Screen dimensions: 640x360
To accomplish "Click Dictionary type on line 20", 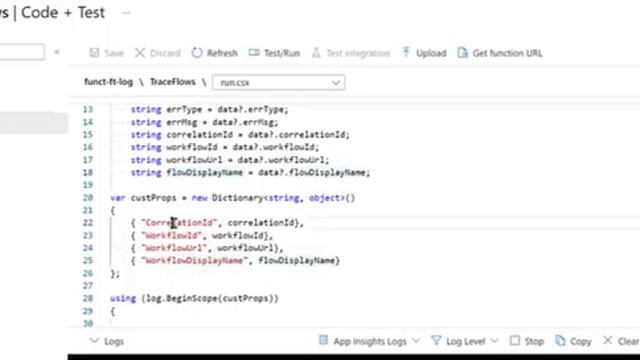I will (238, 198).
